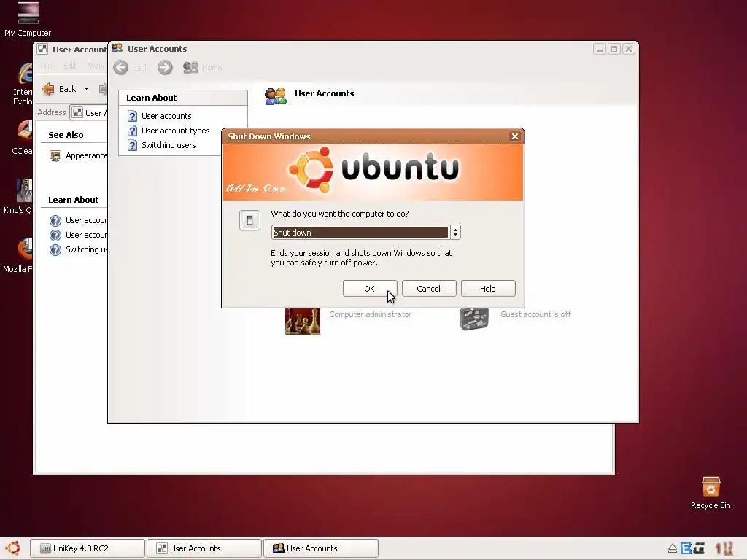Click the Appearance monitor icon in rear window

[x=55, y=156]
